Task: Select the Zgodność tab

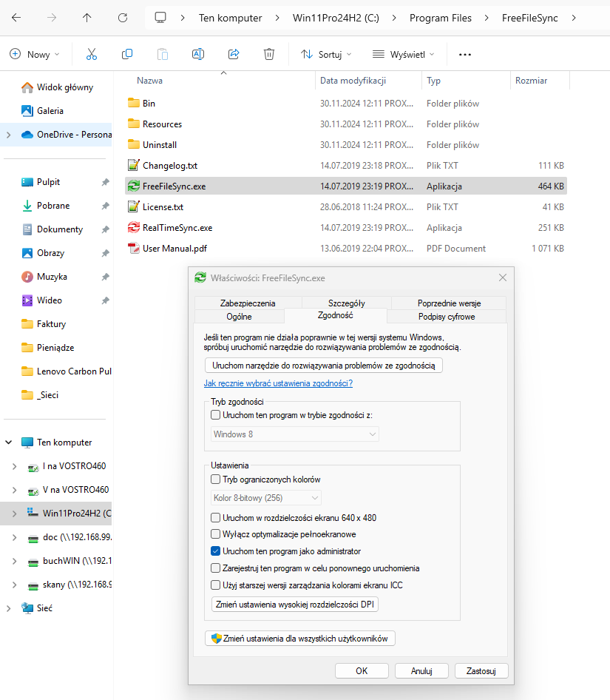Action: coord(336,315)
